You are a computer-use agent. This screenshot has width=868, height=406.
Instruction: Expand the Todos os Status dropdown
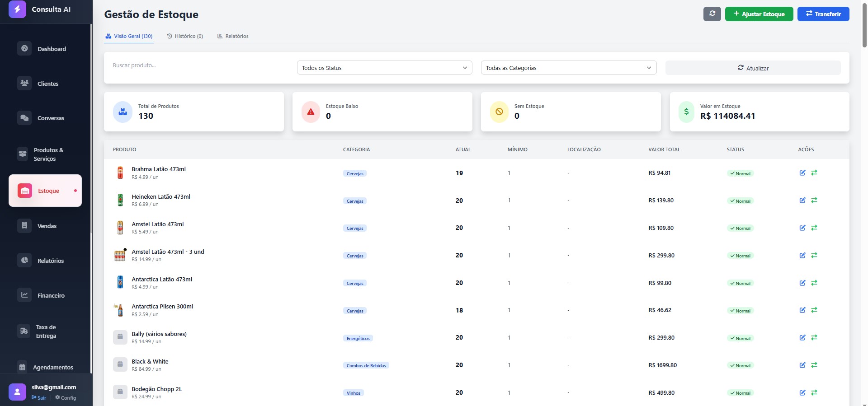(x=384, y=68)
